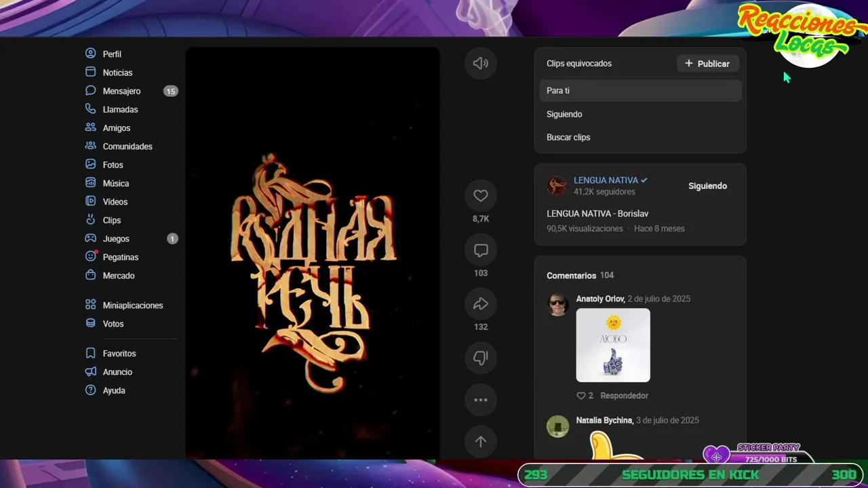868x488 pixels.
Task: Open the Votos coins icon
Action: click(90, 323)
